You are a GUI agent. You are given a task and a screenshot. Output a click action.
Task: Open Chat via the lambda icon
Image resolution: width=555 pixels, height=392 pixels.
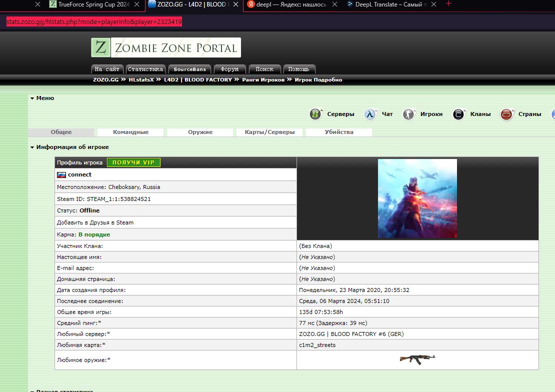click(370, 114)
